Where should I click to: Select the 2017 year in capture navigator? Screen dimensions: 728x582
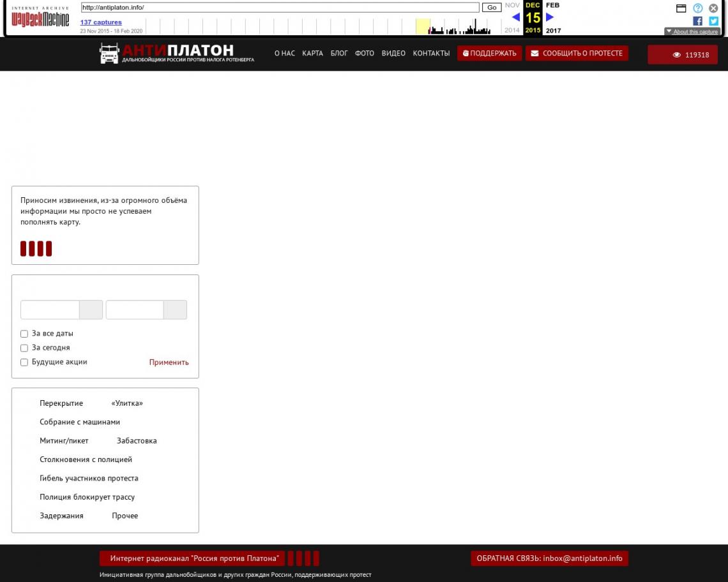[x=554, y=31]
